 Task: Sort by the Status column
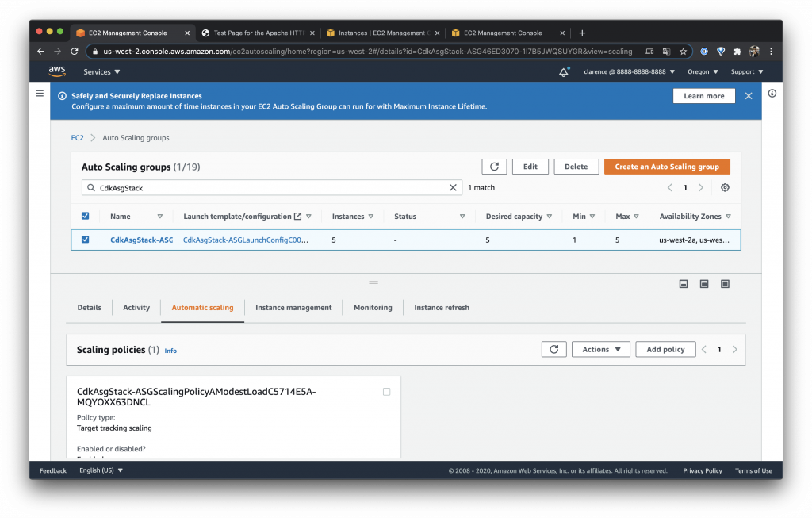point(462,216)
